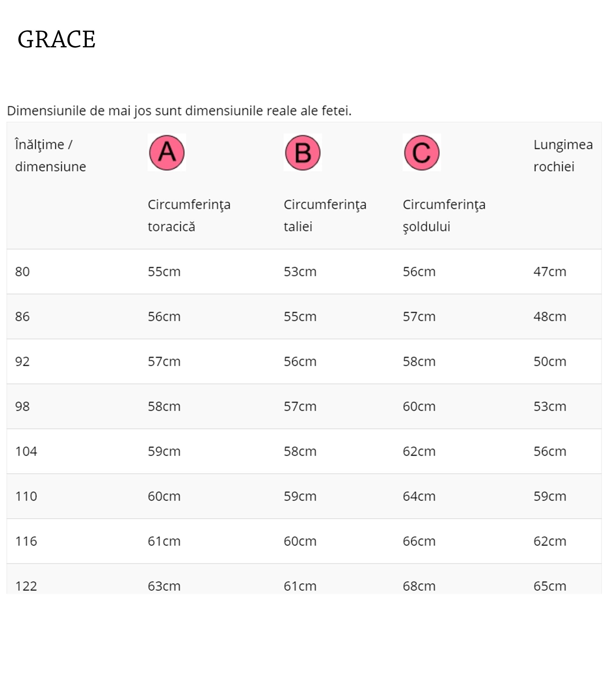
Task: Click the 64cm hip circumference cell
Action: (x=419, y=496)
